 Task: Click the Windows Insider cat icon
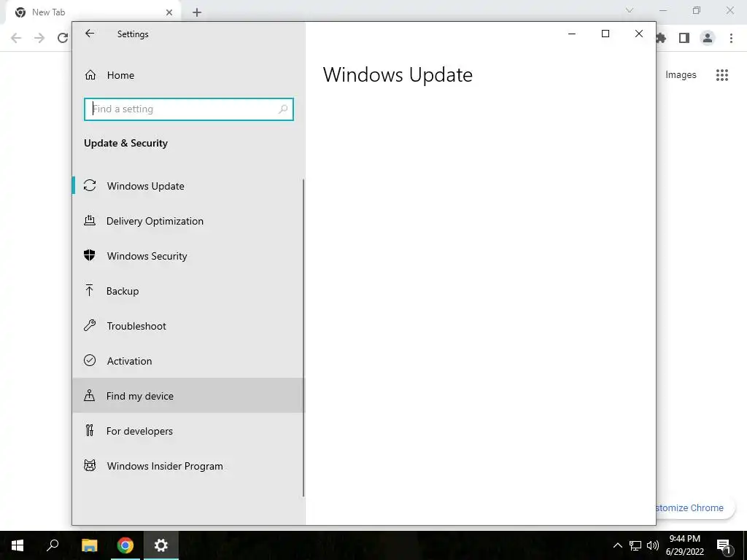(x=90, y=465)
